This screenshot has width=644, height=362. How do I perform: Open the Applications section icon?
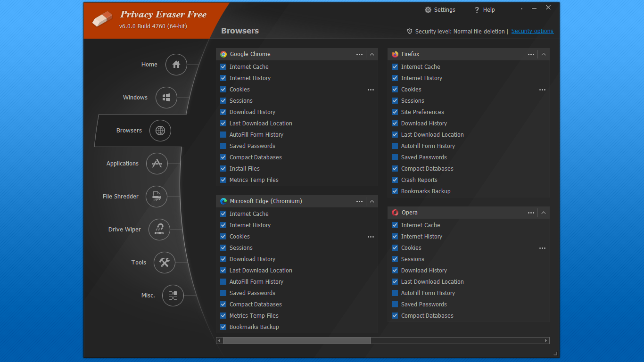[157, 164]
